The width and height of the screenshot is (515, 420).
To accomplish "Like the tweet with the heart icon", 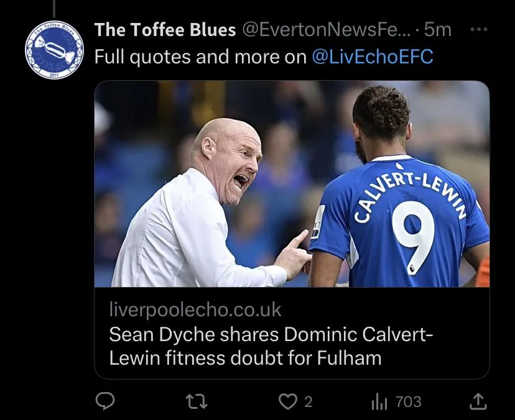I will [287, 402].
